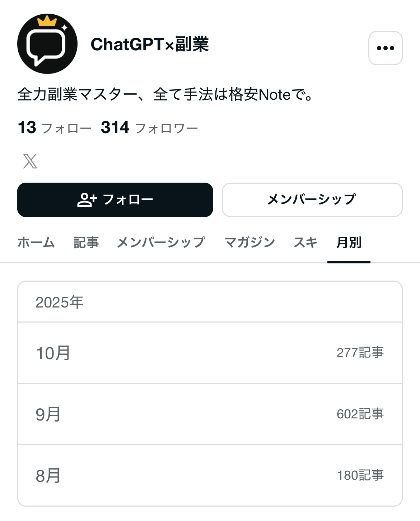Click the ChatGPT×副業 profile avatar
The width and height of the screenshot is (420, 521).
[x=47, y=44]
